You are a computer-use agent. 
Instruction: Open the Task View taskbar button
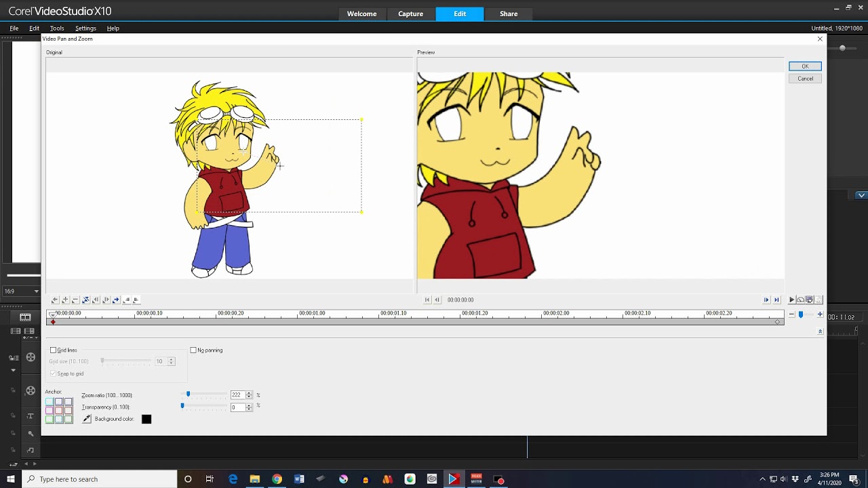(x=210, y=479)
